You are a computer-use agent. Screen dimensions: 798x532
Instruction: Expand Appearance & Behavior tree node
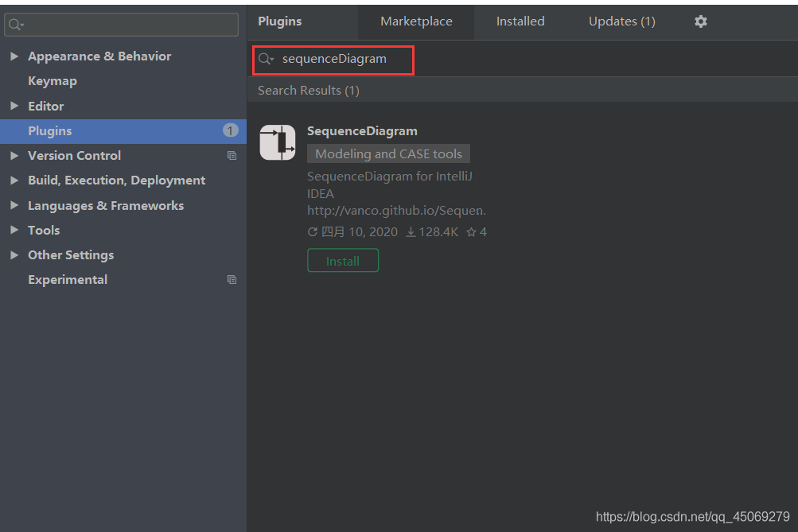point(14,56)
